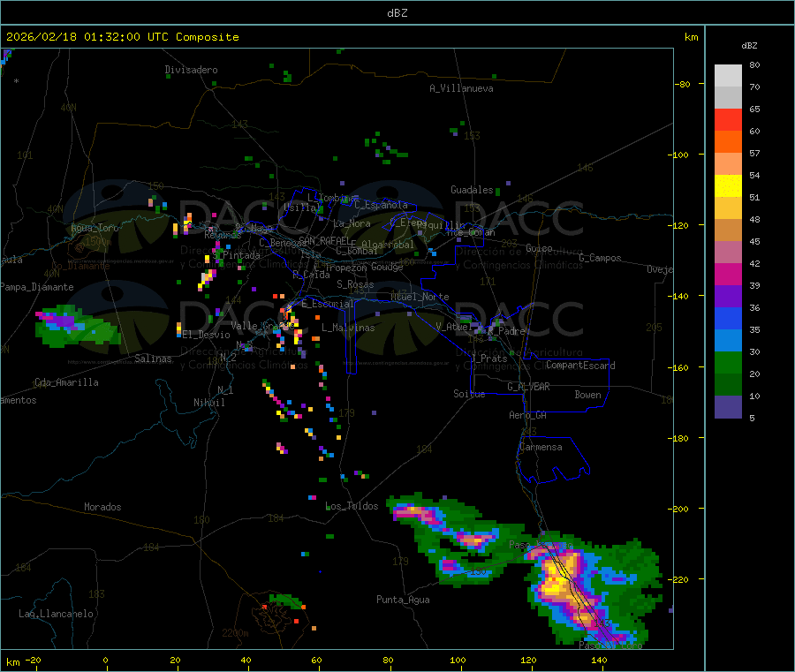Screen dimensions: 795x672
Task: Click the Goudge label
Action: tap(388, 267)
